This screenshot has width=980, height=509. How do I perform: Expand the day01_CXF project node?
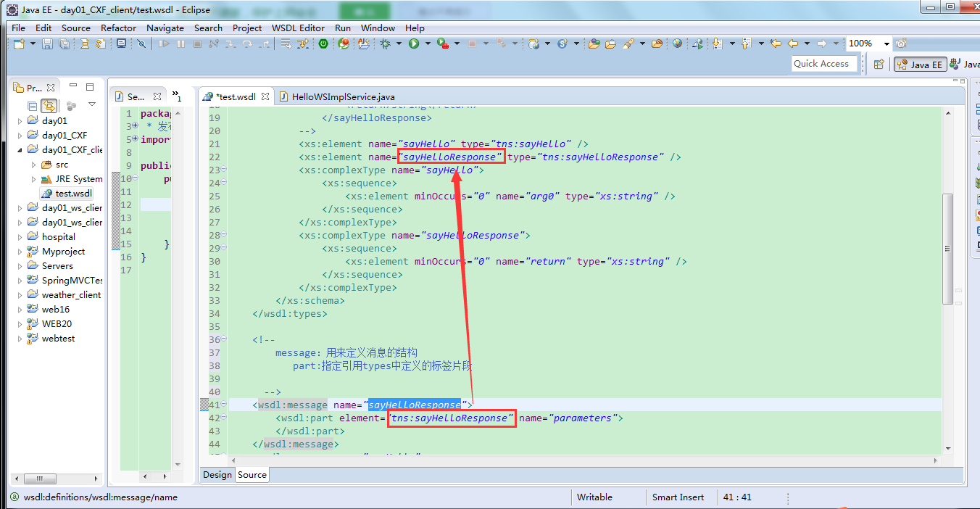coord(20,136)
